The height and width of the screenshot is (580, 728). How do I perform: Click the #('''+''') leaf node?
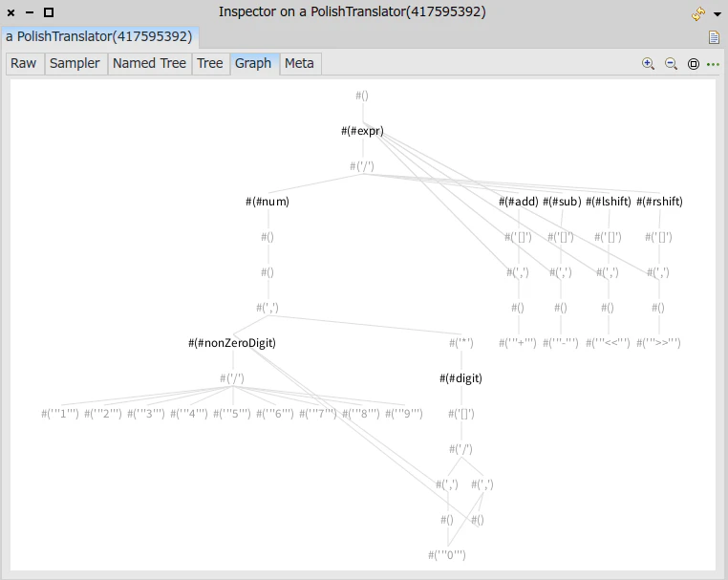tap(518, 343)
